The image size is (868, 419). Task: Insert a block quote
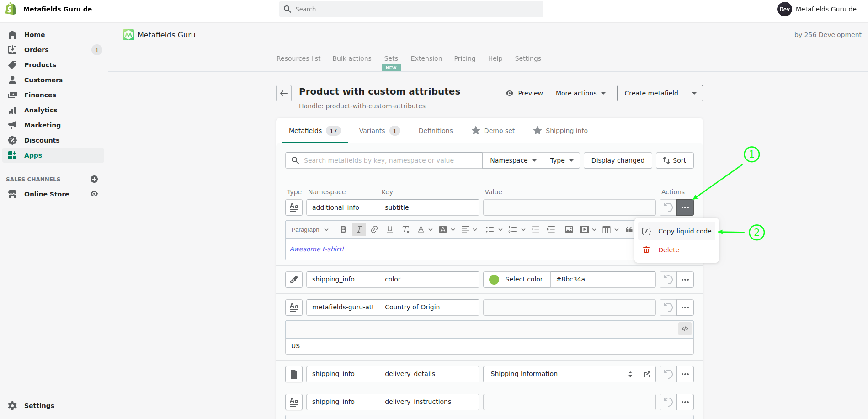pos(629,229)
